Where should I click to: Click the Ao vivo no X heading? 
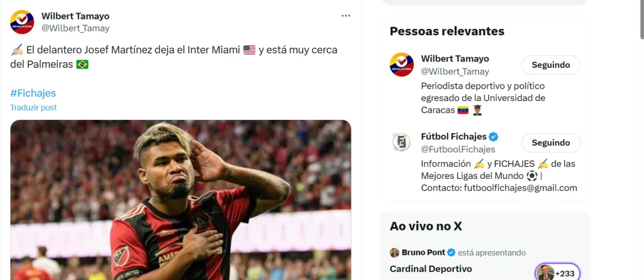[x=426, y=227]
